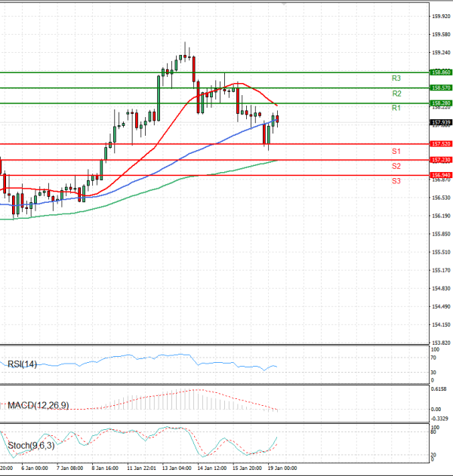Screen dimensions: 453x476
Task: Select the red 157.520 price tag
Action: [440, 143]
